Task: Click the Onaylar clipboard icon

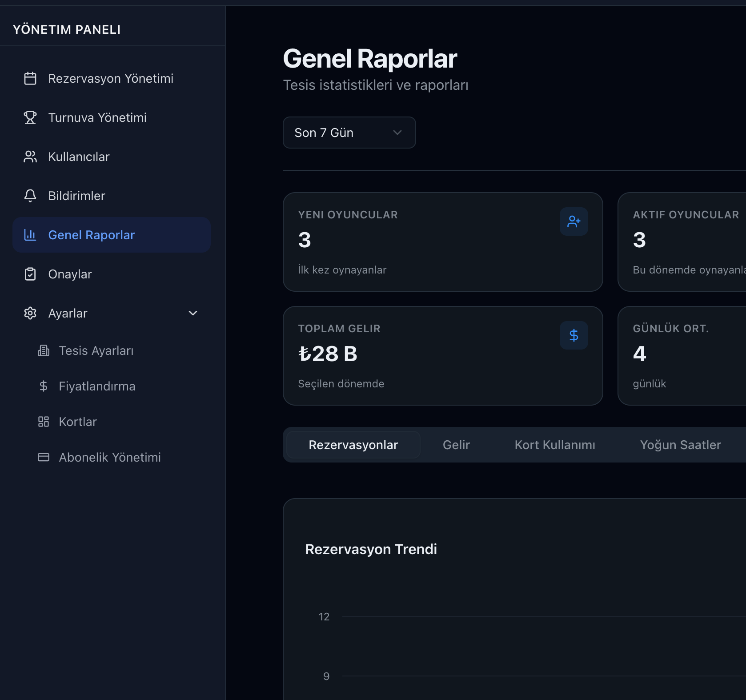Action: pos(30,274)
